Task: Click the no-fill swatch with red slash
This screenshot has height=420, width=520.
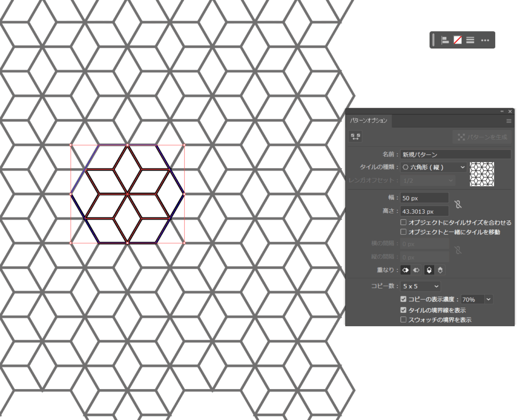Action: click(458, 40)
